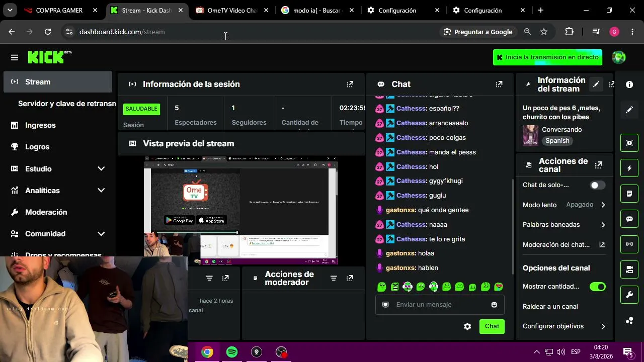Click the speech bubble icon in right rail
Viewport: 644px width, 362px height.
629,219
